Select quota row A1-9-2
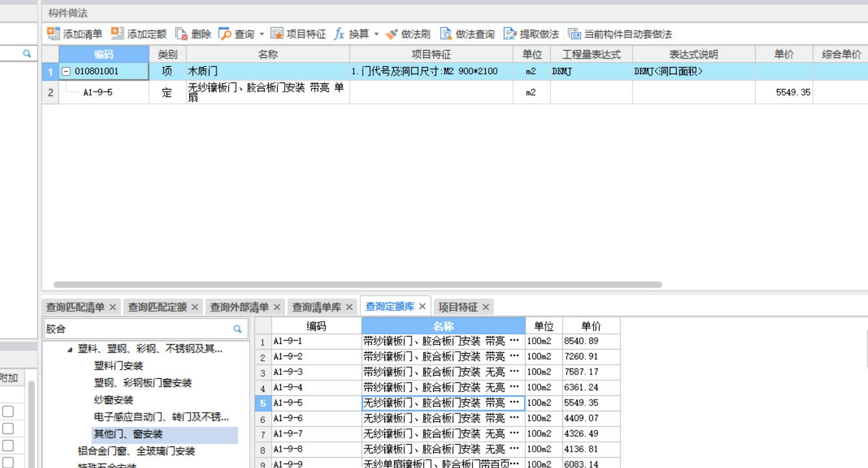The width and height of the screenshot is (868, 468). [438, 357]
